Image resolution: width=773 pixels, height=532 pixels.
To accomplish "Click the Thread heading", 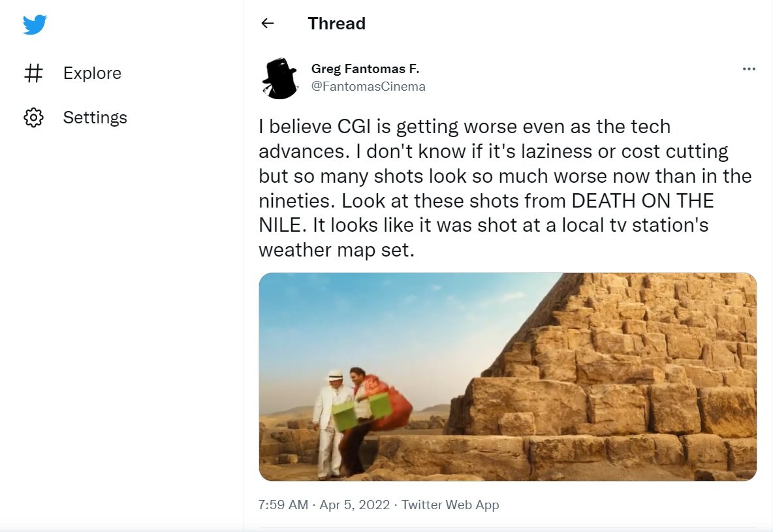I will click(x=336, y=23).
